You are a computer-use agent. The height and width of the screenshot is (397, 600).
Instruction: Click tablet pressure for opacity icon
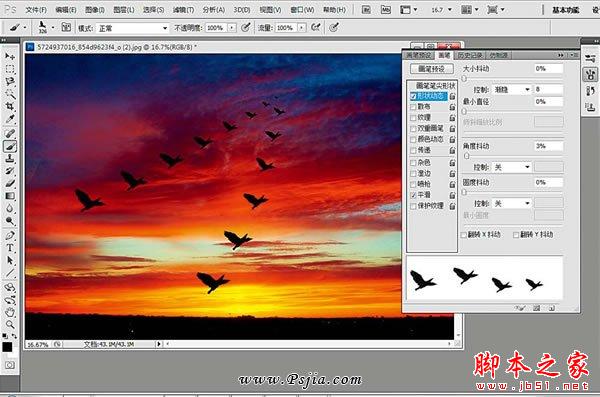coord(246,27)
